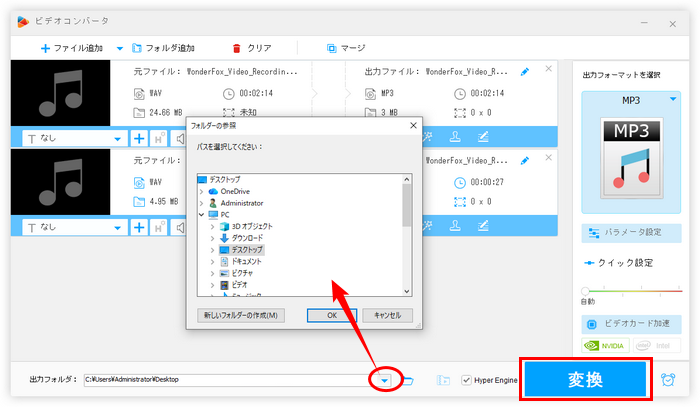Select the first WAV file thumbnail
Viewport: 700px width, 407px height.
point(60,93)
